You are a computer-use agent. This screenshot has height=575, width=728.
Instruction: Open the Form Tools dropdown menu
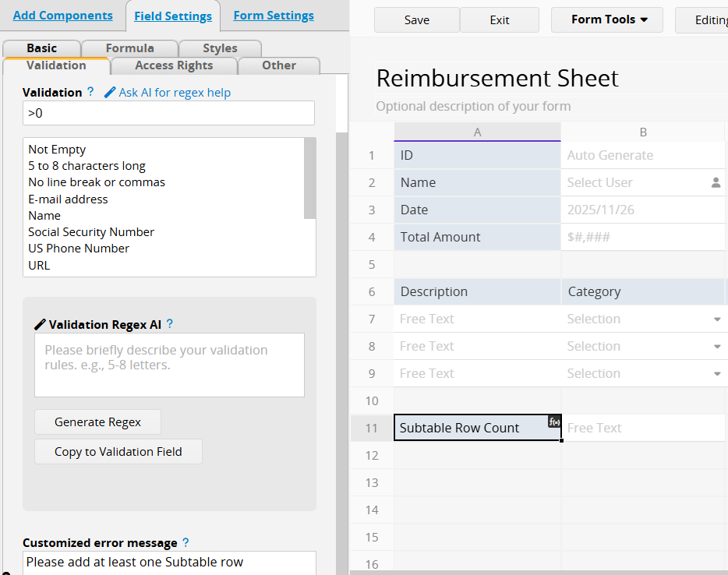click(606, 19)
